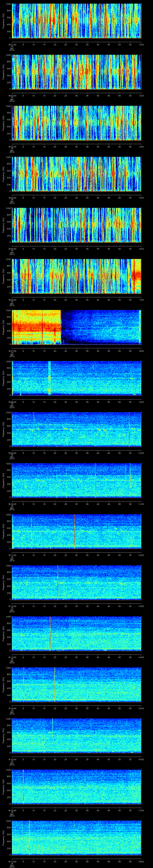The width and height of the screenshot is (153, 868).
Task: Click the noise cutoff edge at 23 s in the 8:07:00 panel
Action: tap(61, 327)
